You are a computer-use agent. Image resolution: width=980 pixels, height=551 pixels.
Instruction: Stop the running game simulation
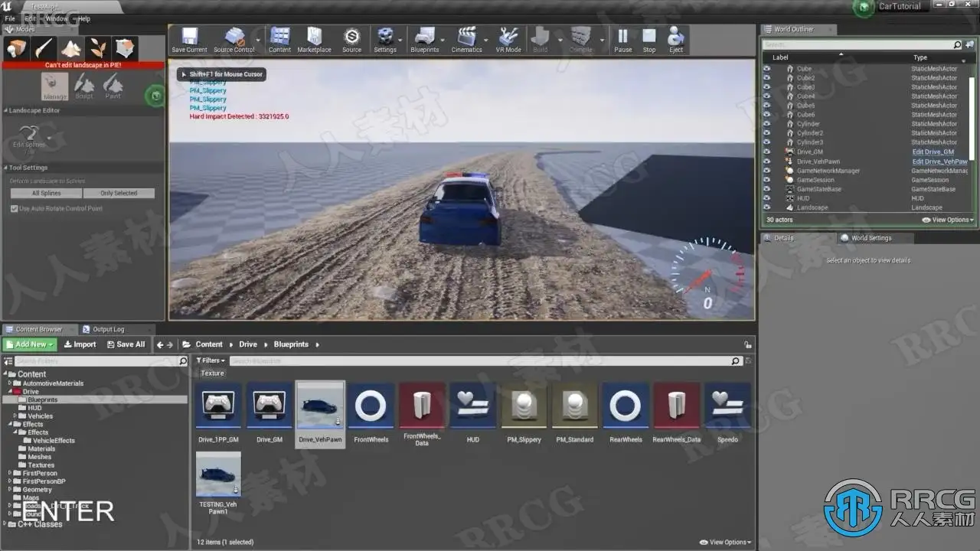coord(649,40)
